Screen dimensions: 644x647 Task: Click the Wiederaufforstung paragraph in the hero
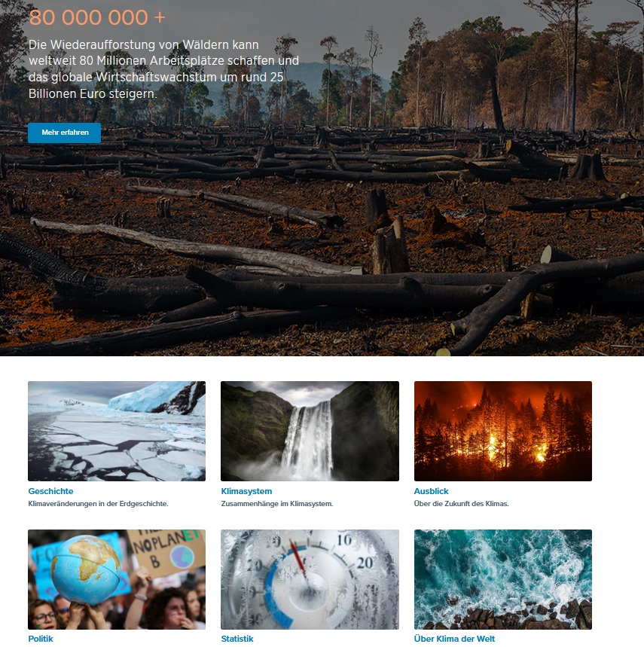[163, 69]
